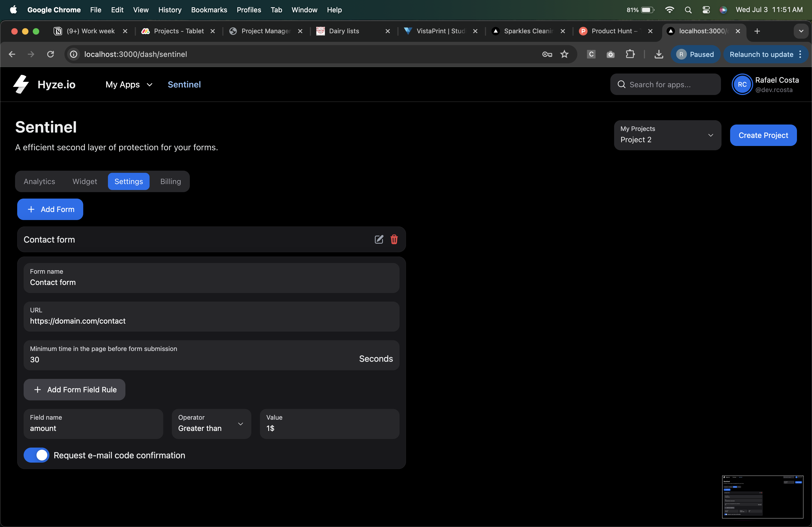812x527 pixels.
Task: Switch to the Billing tab
Action: 171,181
